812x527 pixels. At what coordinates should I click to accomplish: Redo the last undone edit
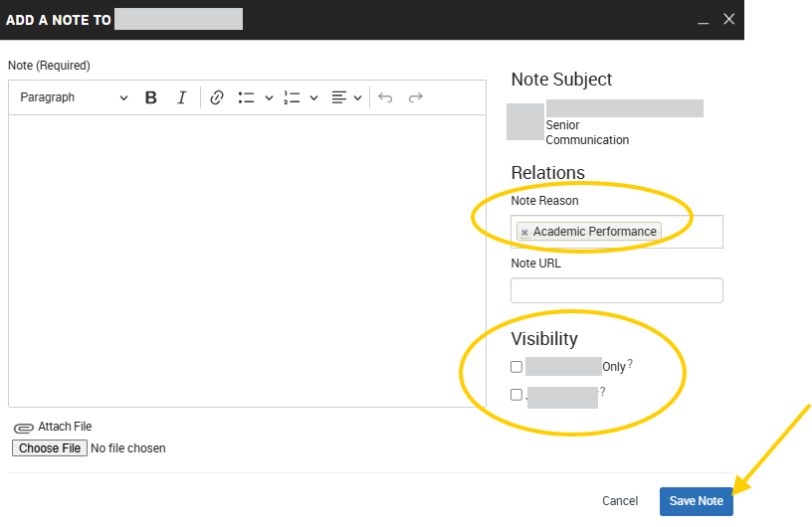coord(416,97)
